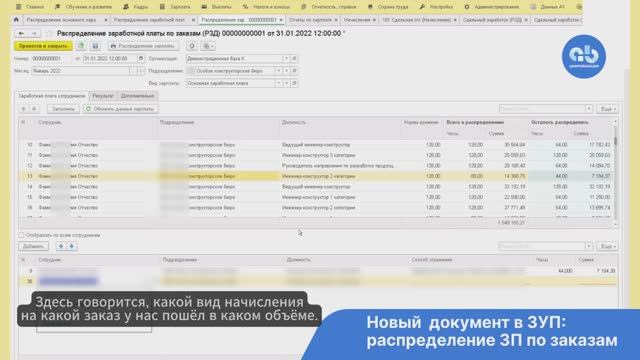640x360 pixels.
Task: Switch to Заработная плата сотрудников tab
Action: click(52, 96)
